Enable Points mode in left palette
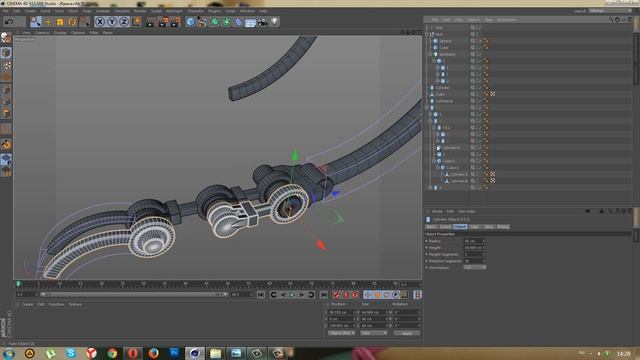The width and height of the screenshot is (640, 360). [6, 89]
